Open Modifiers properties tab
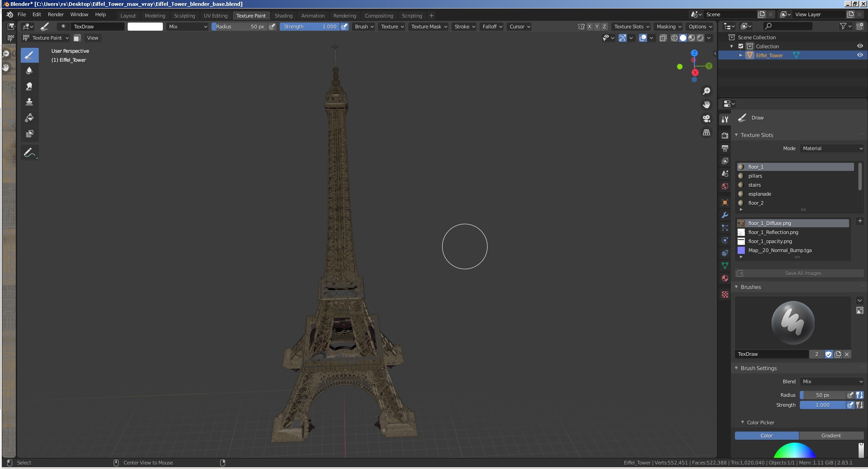868x469 pixels. (725, 215)
